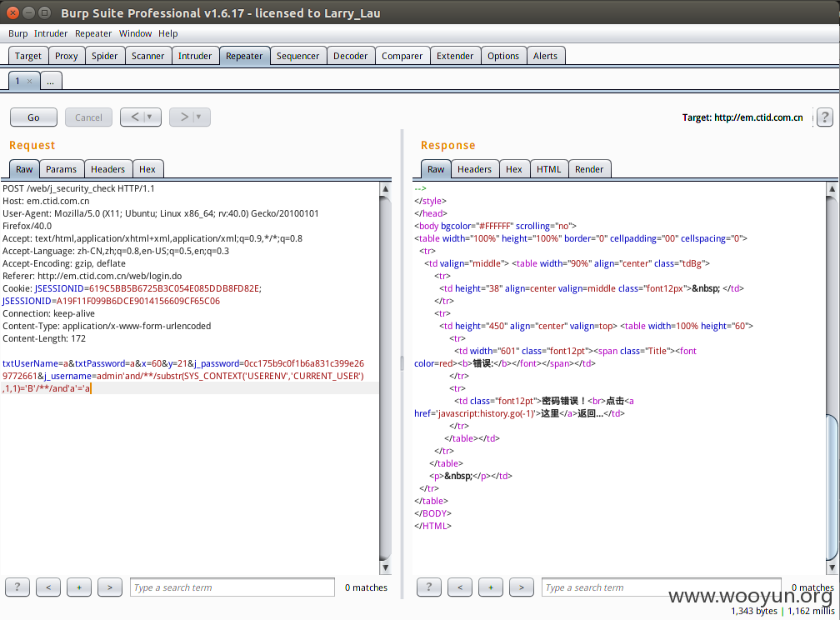Viewport: 840px width, 620px height.
Task: Click the response pane vertical scrollbar thumb
Action: [832, 487]
